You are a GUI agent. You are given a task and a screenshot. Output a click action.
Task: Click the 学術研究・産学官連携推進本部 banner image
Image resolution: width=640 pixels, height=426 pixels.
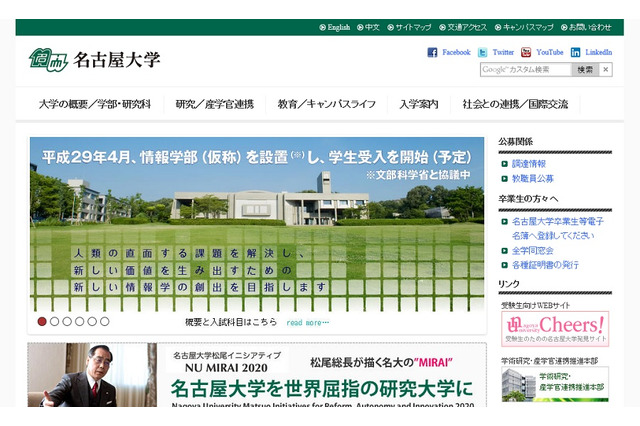(x=555, y=384)
